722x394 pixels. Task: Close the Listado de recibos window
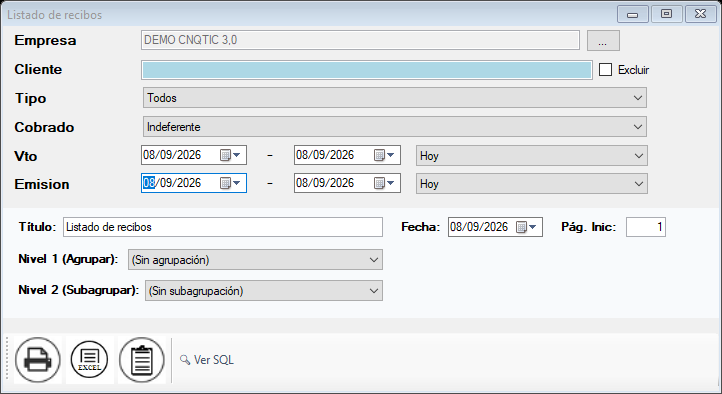pyautogui.click(x=700, y=14)
